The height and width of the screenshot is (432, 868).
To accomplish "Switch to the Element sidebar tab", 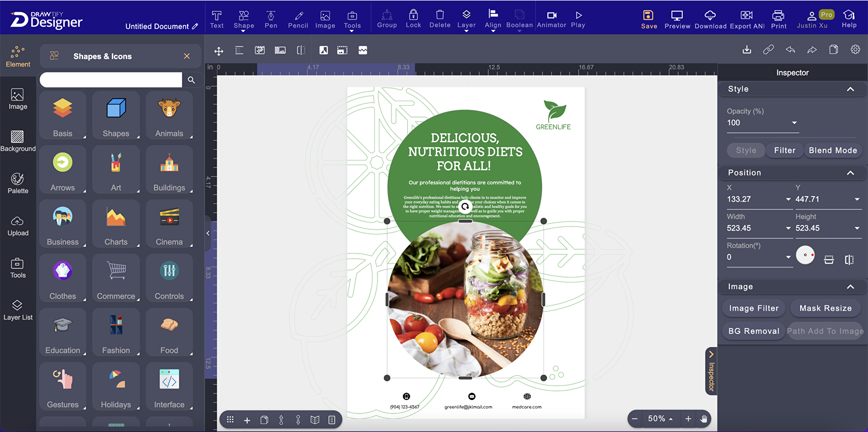I will [x=18, y=56].
